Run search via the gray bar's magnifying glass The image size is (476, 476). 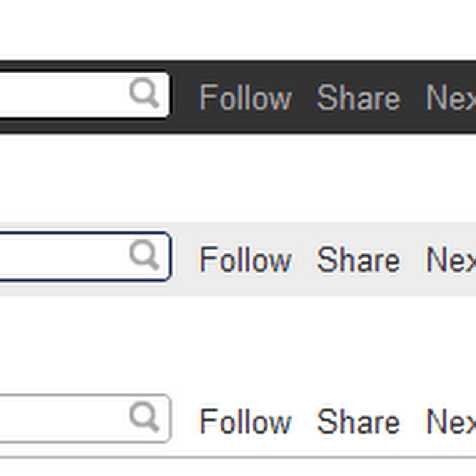click(x=144, y=255)
